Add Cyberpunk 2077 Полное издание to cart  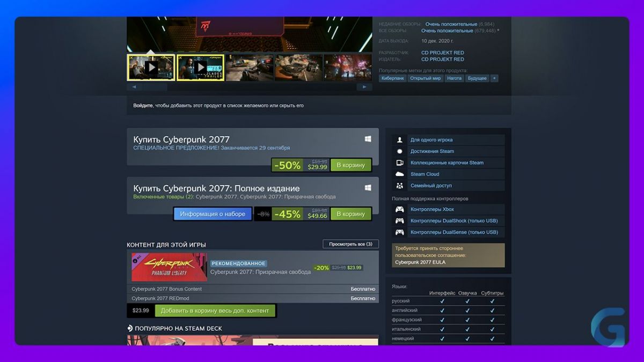pyautogui.click(x=351, y=214)
